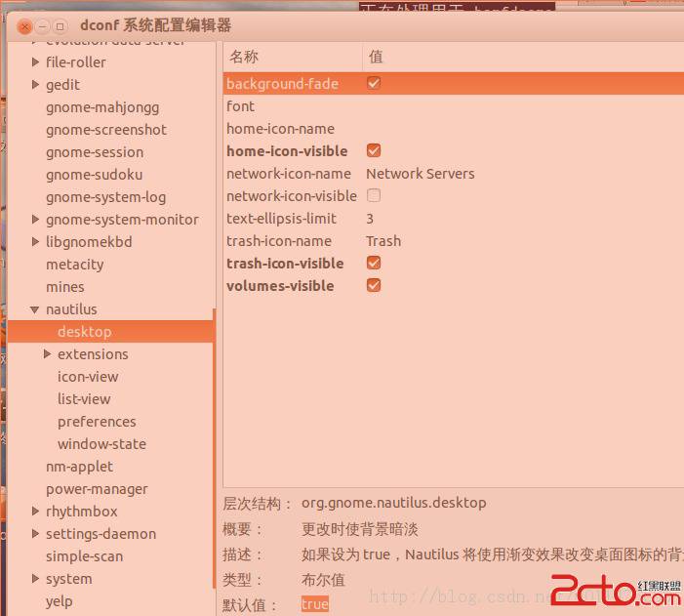Select power-manager in the tree
The image size is (684, 616).
click(x=97, y=489)
